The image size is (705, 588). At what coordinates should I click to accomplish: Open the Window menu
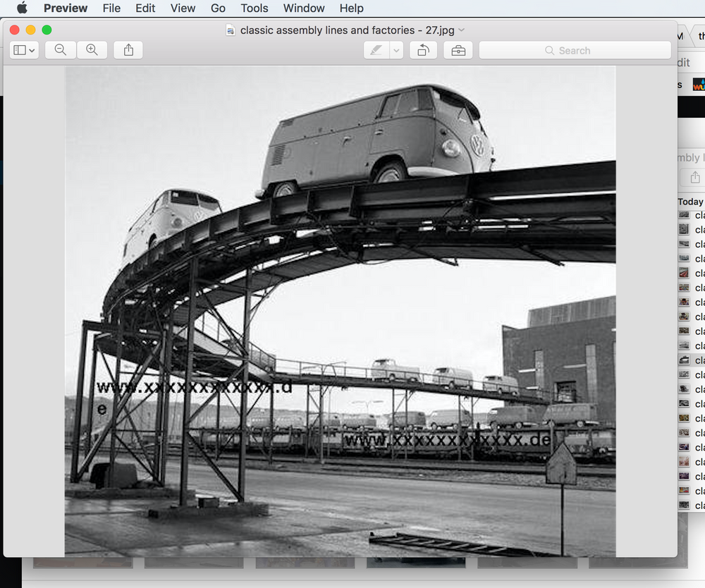[x=304, y=8]
